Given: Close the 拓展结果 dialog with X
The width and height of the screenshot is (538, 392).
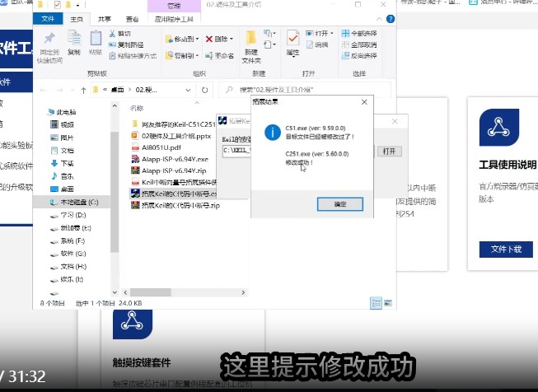Looking at the screenshot, I should point(364,102).
